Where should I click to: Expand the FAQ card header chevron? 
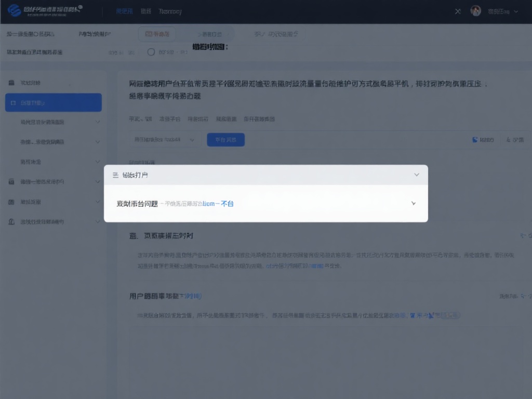tap(416, 175)
